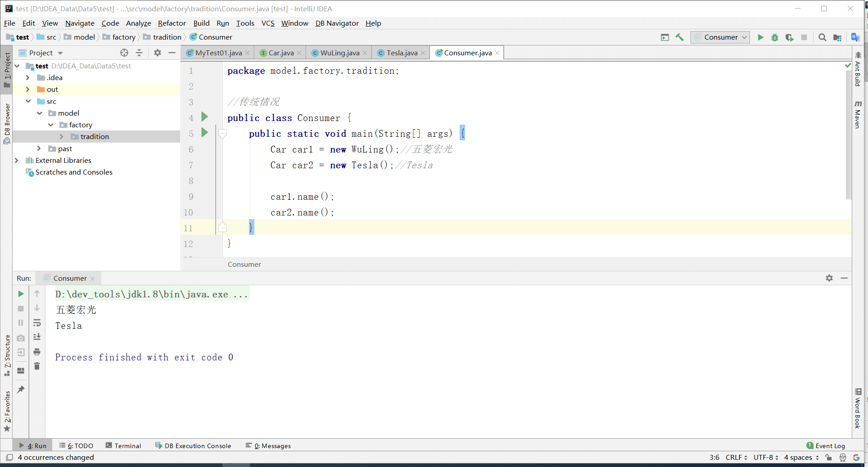Change file encoding UTF-8
Viewport: 868px width, 467px height.
point(766,458)
